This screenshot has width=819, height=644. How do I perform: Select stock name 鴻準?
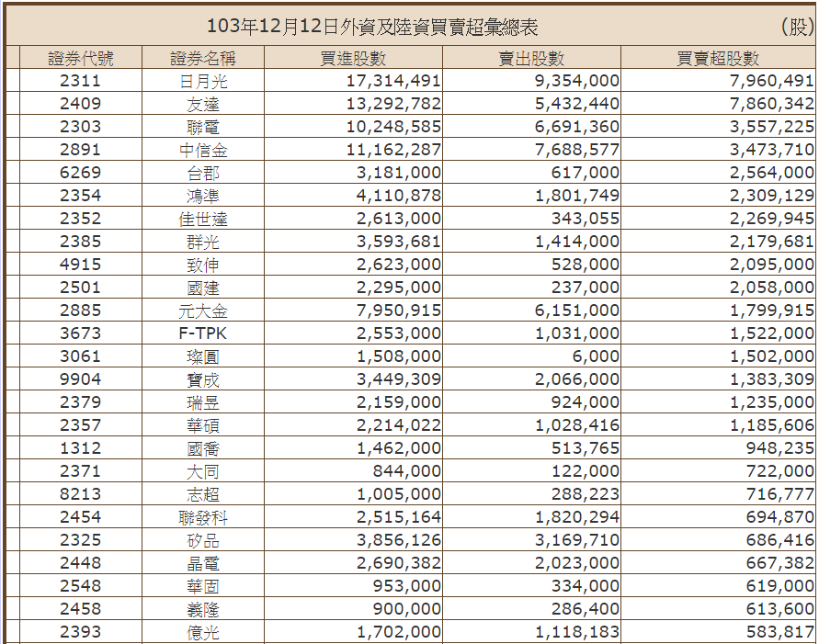(x=203, y=197)
